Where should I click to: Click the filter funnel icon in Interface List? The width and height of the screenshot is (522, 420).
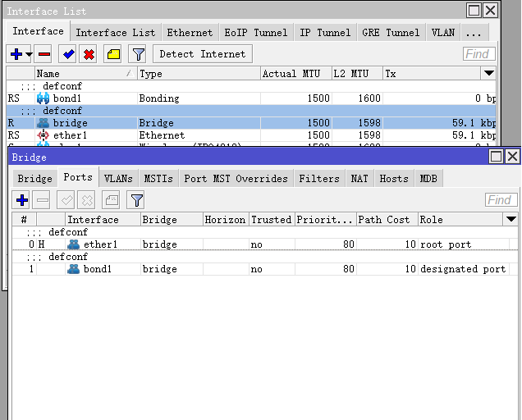138,54
